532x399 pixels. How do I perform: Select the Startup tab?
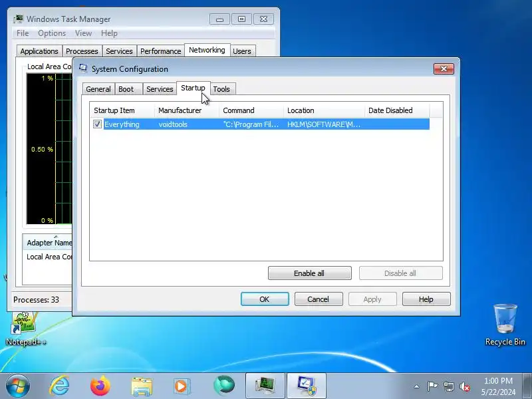193,88
